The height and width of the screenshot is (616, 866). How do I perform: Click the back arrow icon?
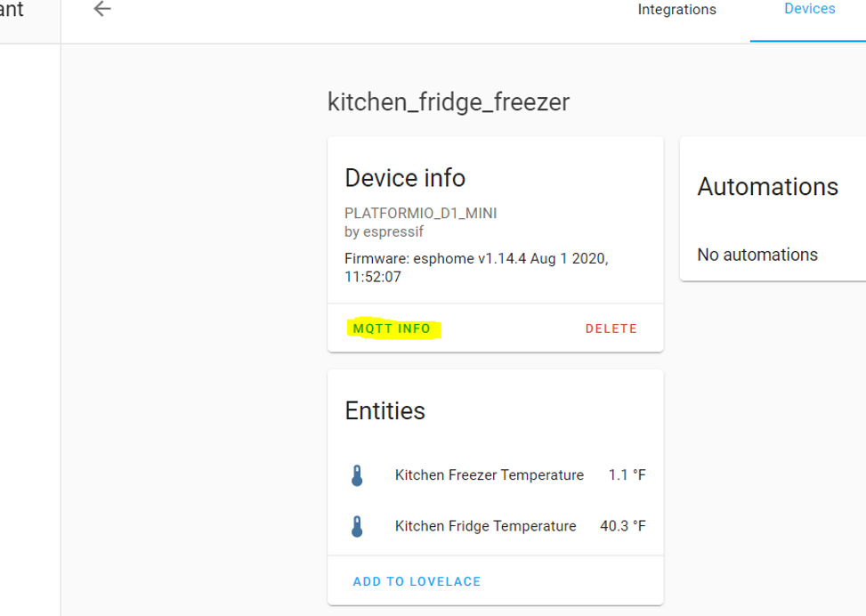coord(102,9)
